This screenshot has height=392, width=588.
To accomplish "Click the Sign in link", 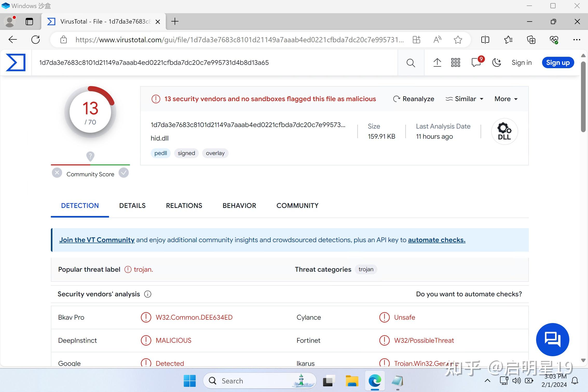I will point(522,62).
